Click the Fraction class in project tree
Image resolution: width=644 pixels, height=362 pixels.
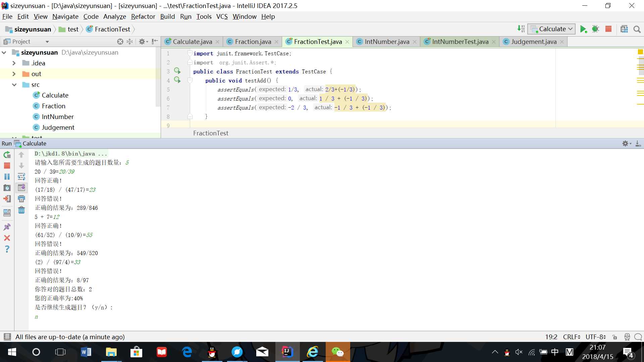point(53,106)
